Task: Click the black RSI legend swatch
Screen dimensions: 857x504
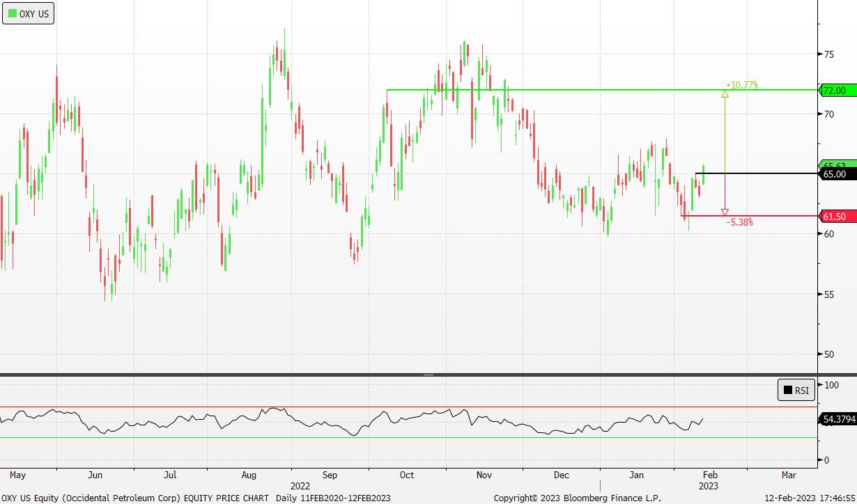Action: 787,391
